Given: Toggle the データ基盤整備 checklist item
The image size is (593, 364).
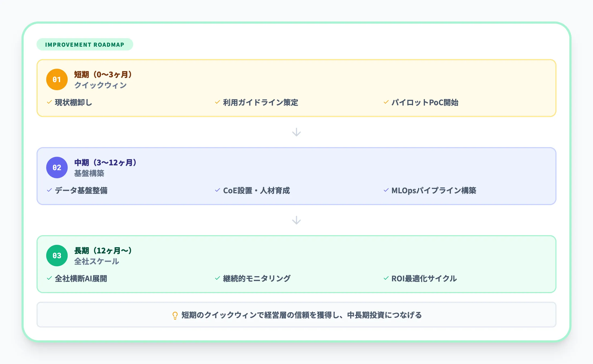Looking at the screenshot, I should pos(82,190).
